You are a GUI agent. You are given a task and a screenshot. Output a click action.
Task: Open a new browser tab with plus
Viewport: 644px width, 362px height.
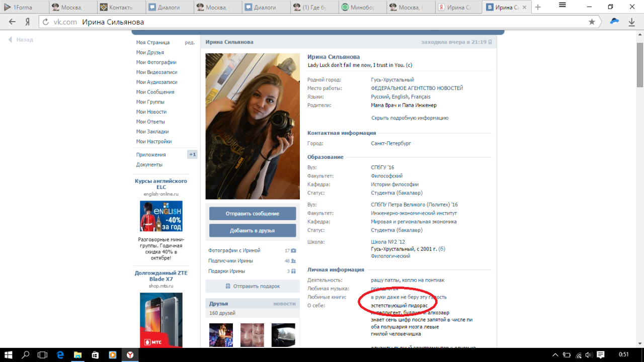click(538, 7)
